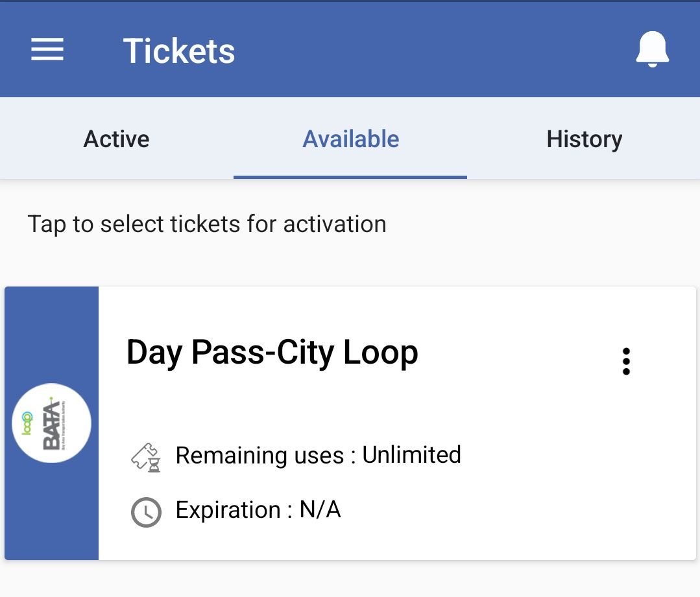The height and width of the screenshot is (597, 700).
Task: Click the clock icon beside Expiration
Action: tap(146, 512)
